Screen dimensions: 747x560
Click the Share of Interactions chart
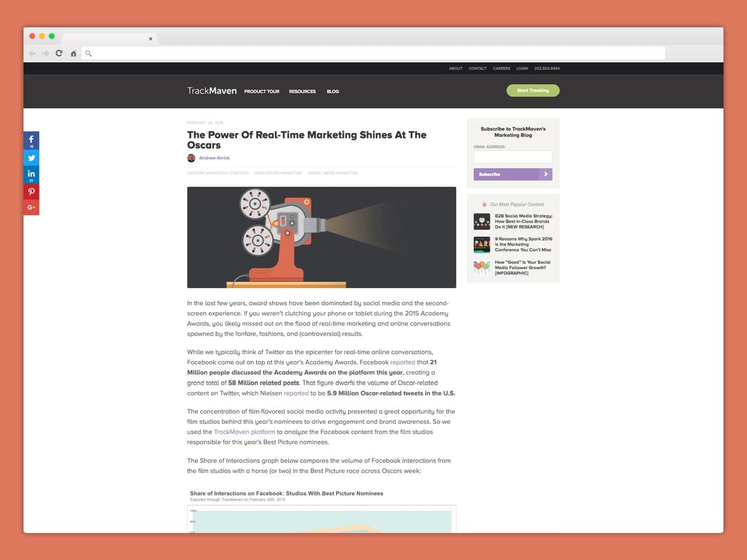tap(322, 519)
